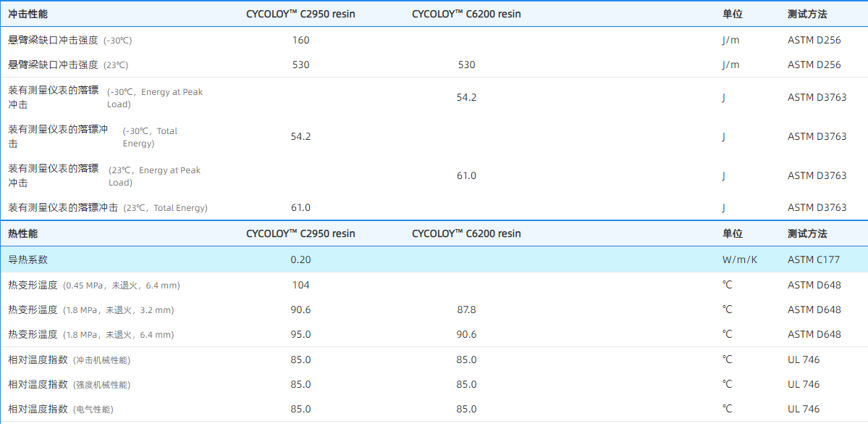Click value 61.0 in 23℃ Total Energy row

[x=300, y=208]
